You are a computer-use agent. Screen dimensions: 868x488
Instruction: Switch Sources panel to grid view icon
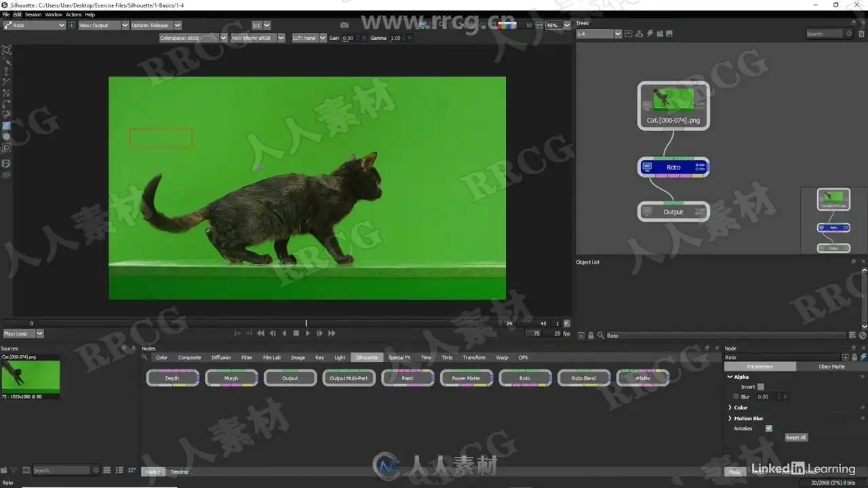(x=131, y=470)
